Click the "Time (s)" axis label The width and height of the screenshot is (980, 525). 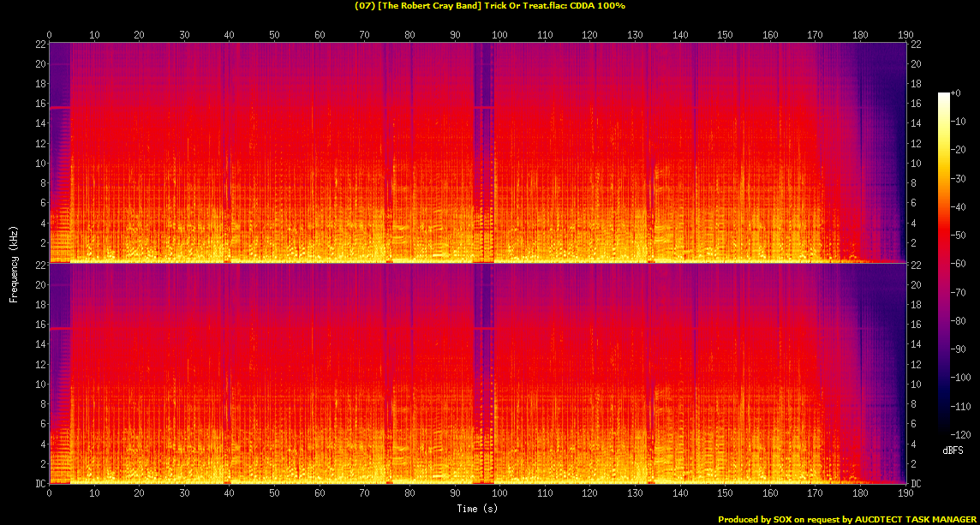477,509
